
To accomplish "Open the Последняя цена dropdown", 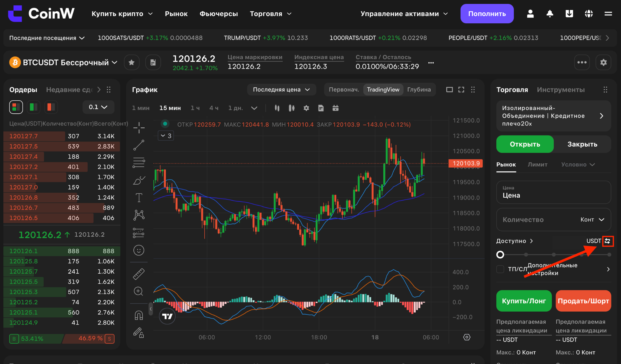I will tap(281, 89).
